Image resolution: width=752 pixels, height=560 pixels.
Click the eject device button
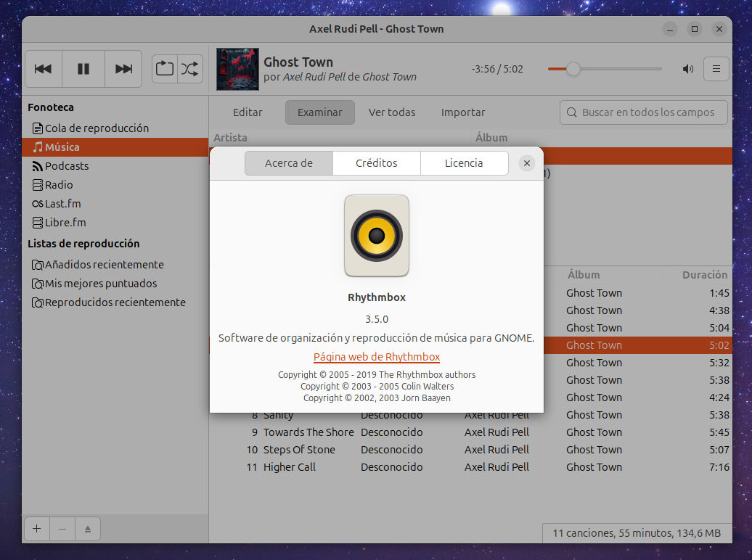(x=88, y=529)
